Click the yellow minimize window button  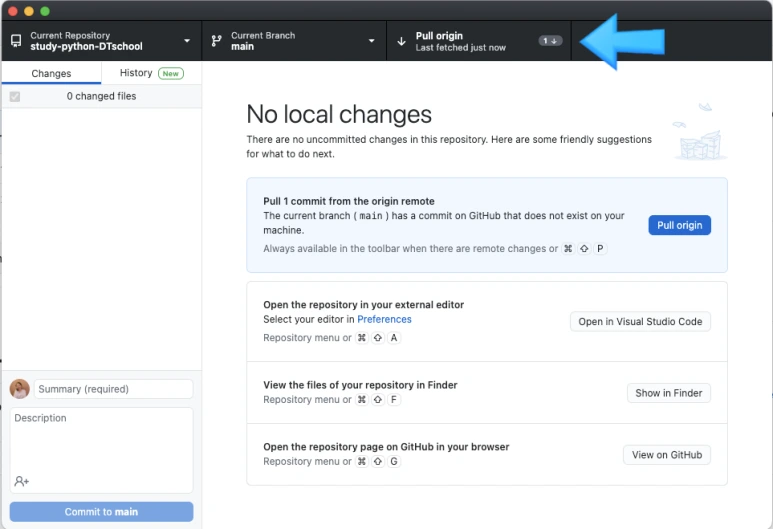tap(29, 11)
